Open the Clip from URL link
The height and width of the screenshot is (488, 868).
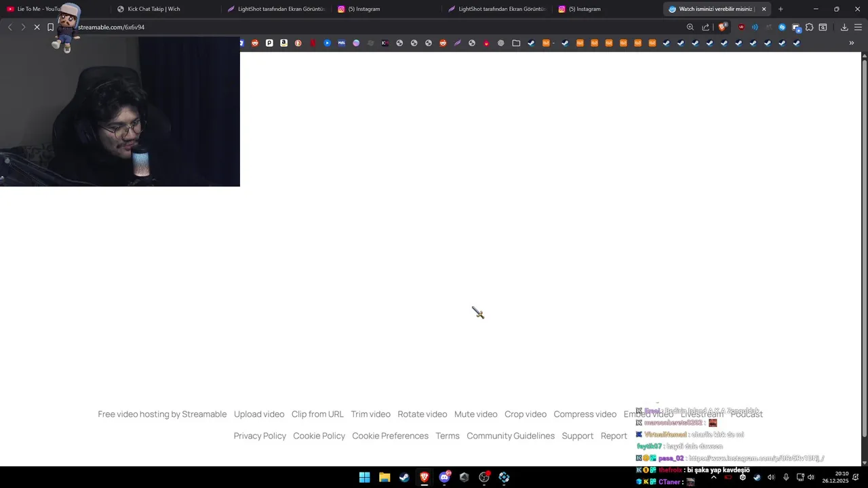317,414
